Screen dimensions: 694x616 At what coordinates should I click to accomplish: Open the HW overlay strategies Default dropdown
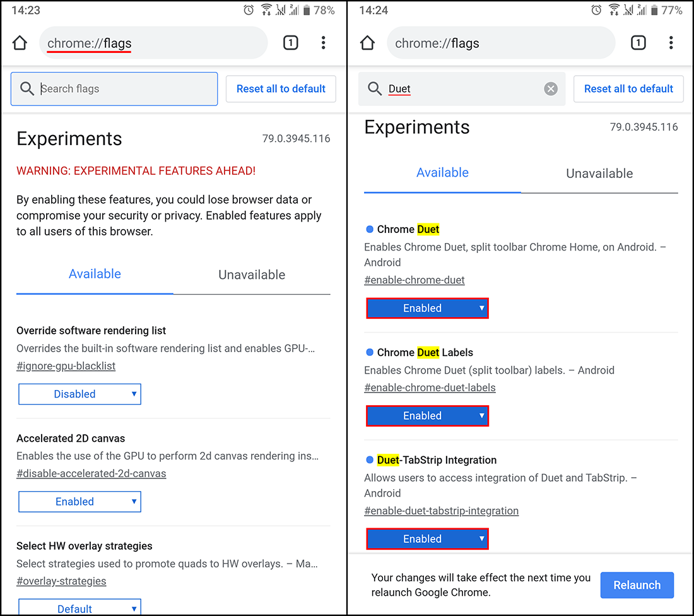pos(79,607)
